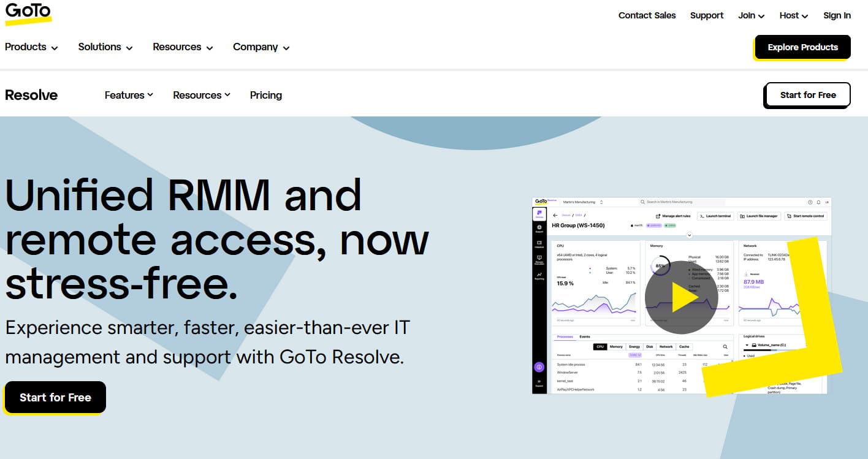Expand the Host dropdown
The height and width of the screenshot is (459, 868).
click(x=793, y=15)
